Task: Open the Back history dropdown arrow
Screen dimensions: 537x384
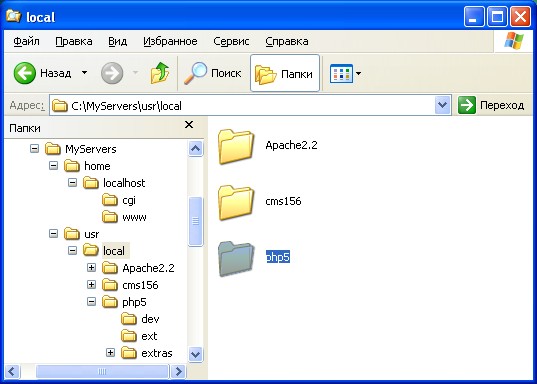Action: pyautogui.click(x=84, y=73)
